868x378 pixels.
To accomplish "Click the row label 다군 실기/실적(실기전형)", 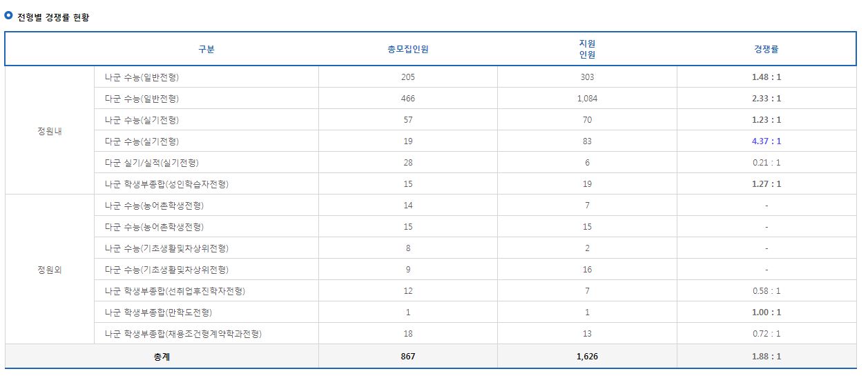I will tap(151, 163).
